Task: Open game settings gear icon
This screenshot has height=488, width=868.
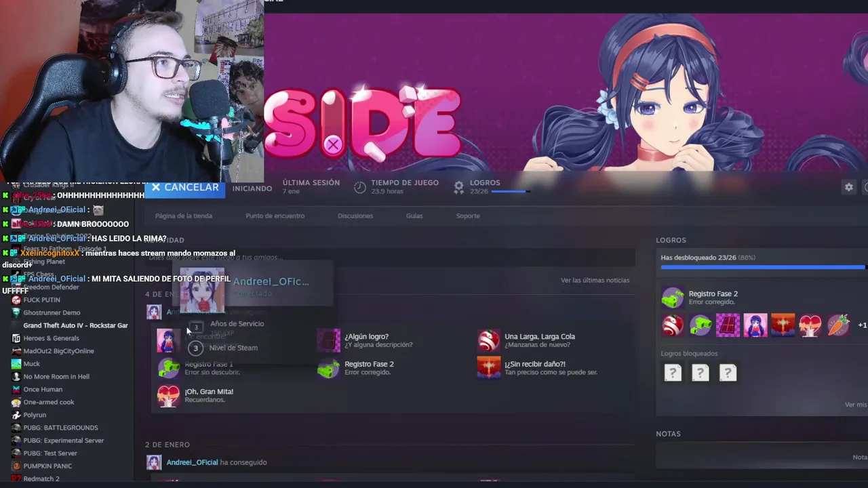Action: [x=848, y=187]
